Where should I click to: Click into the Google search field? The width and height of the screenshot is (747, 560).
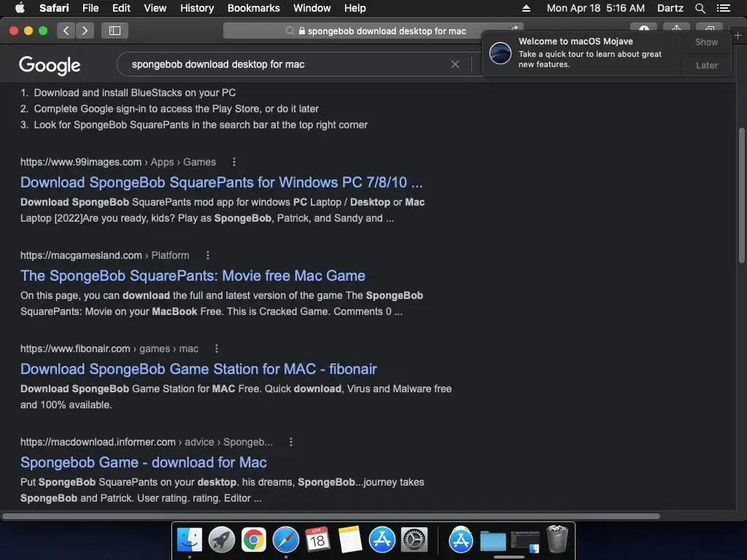tap(286, 64)
